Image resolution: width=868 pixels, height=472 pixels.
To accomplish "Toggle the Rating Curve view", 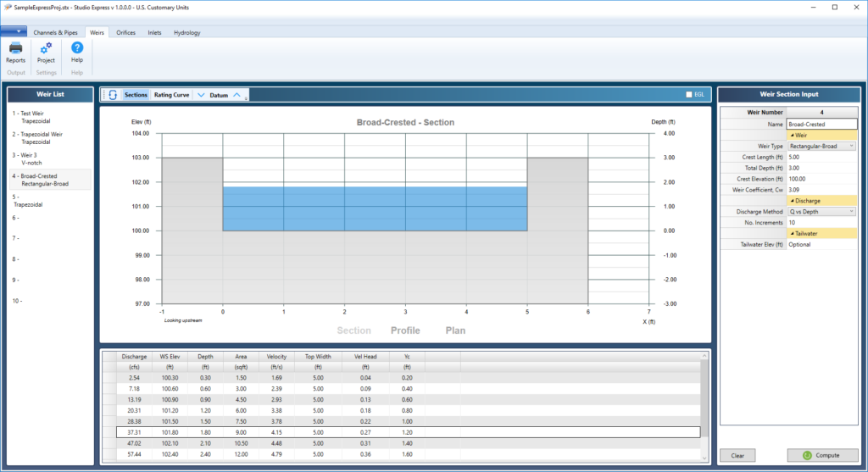I will pos(171,95).
